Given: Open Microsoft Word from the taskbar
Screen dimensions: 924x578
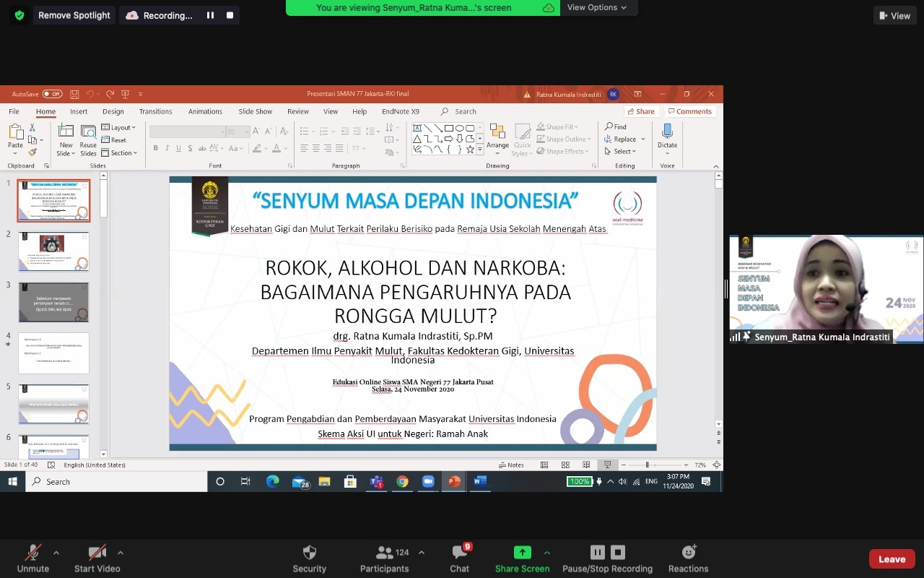Looking at the screenshot, I should tap(480, 481).
